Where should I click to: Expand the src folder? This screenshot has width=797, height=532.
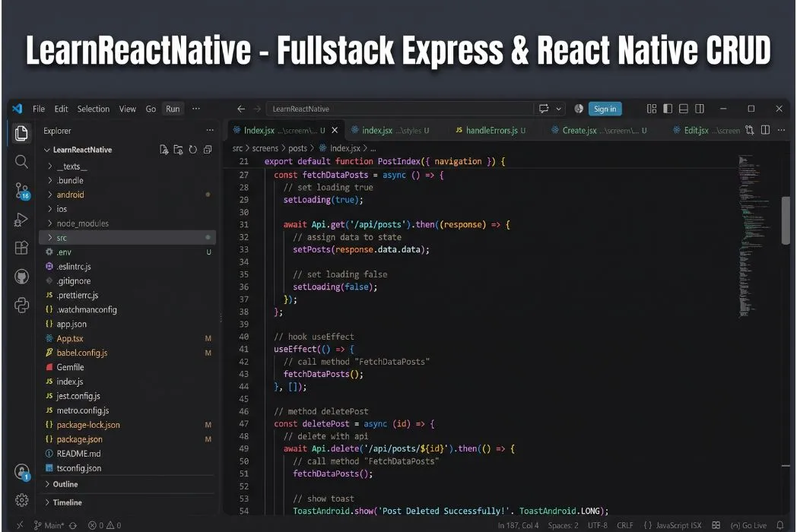128,237
